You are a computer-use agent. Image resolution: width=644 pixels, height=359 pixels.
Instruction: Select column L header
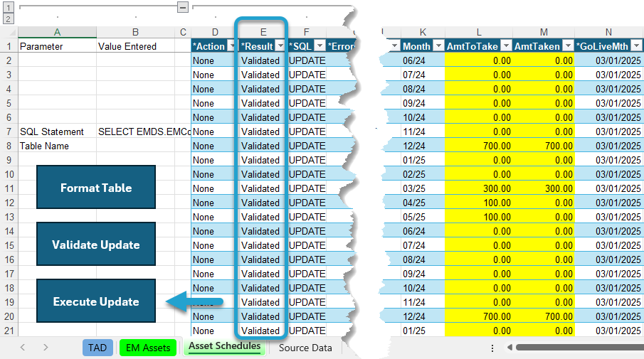(479, 32)
